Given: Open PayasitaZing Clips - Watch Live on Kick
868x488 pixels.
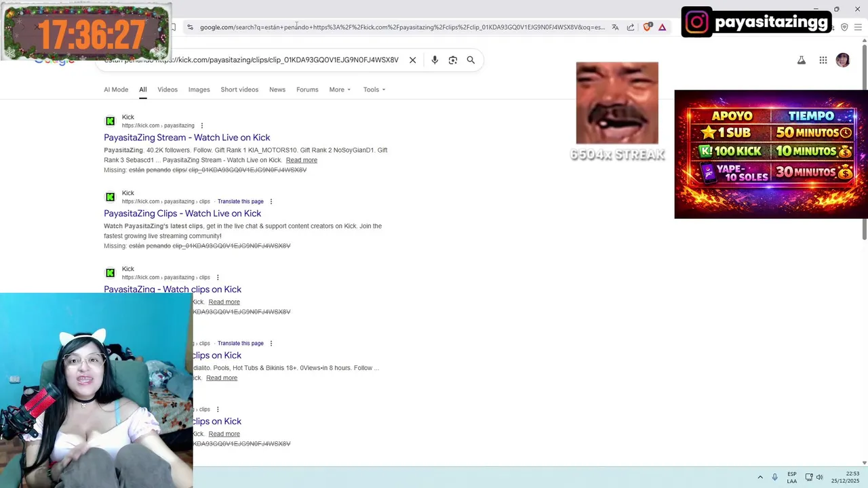Looking at the screenshot, I should point(182,213).
